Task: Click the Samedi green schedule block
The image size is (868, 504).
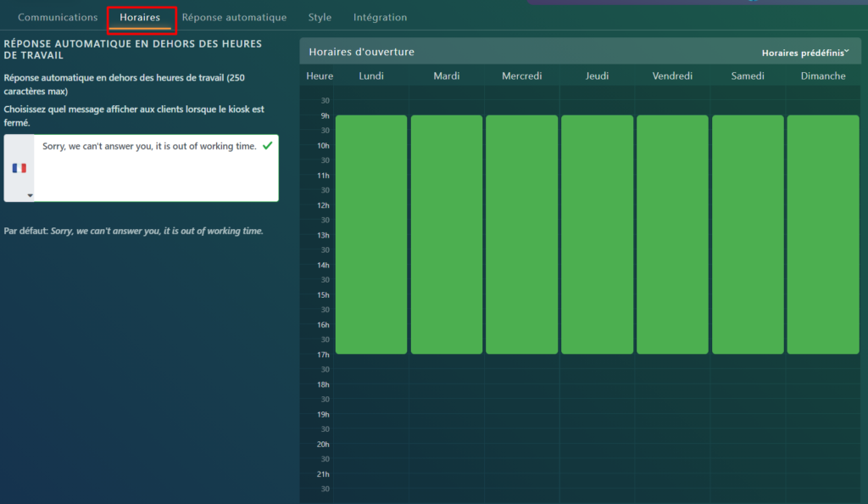Action: pyautogui.click(x=748, y=234)
